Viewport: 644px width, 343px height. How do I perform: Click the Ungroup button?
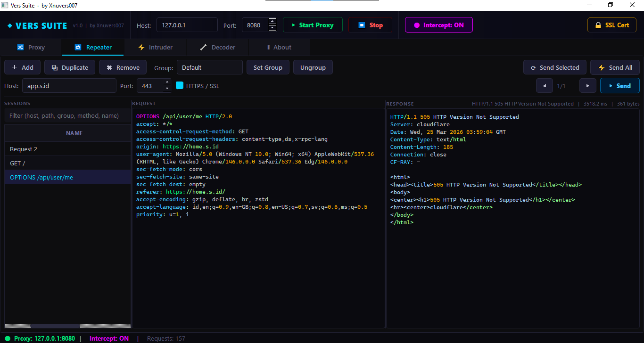tap(313, 67)
